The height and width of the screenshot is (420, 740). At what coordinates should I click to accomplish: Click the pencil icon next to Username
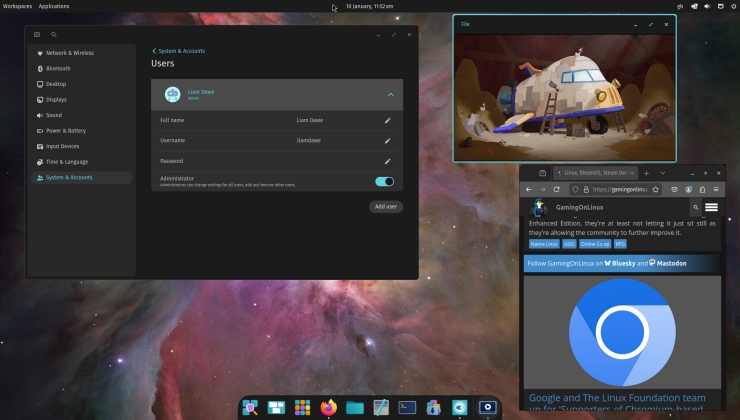pos(388,140)
